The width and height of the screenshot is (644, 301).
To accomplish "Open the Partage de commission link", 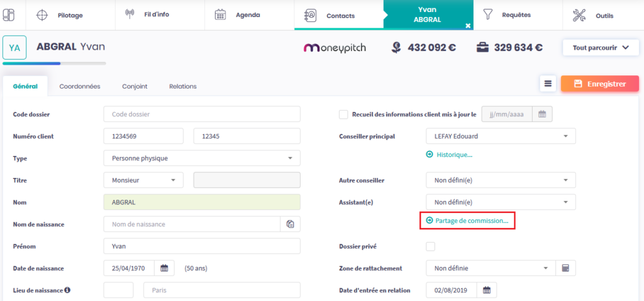I will coord(467,221).
